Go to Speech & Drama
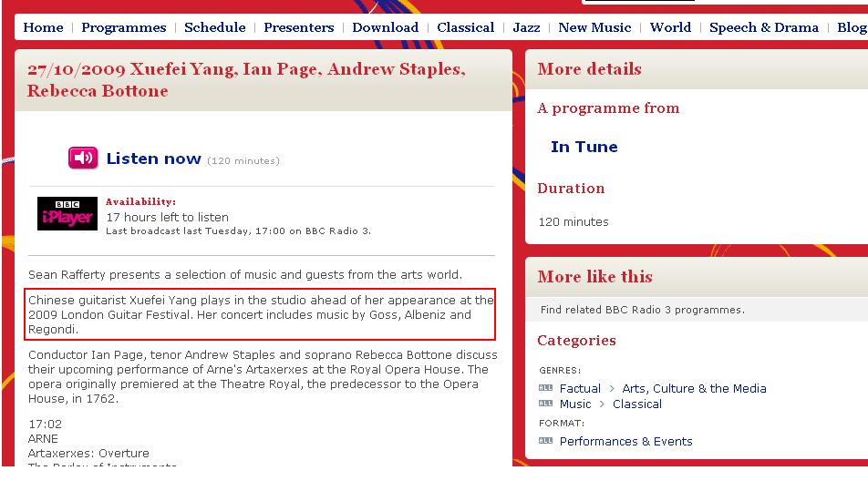Screen dimensions: 868x481 click(x=764, y=27)
